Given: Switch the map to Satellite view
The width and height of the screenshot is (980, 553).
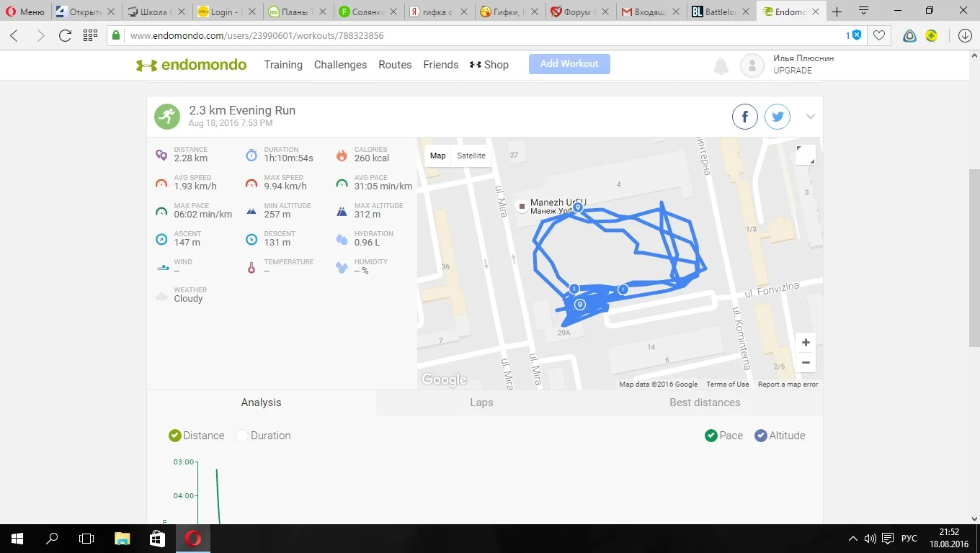Looking at the screenshot, I should click(471, 156).
